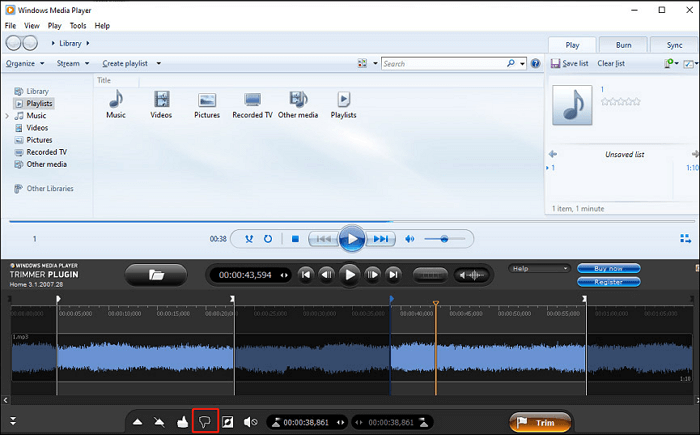Adjust start marker time stepper

click(341, 422)
